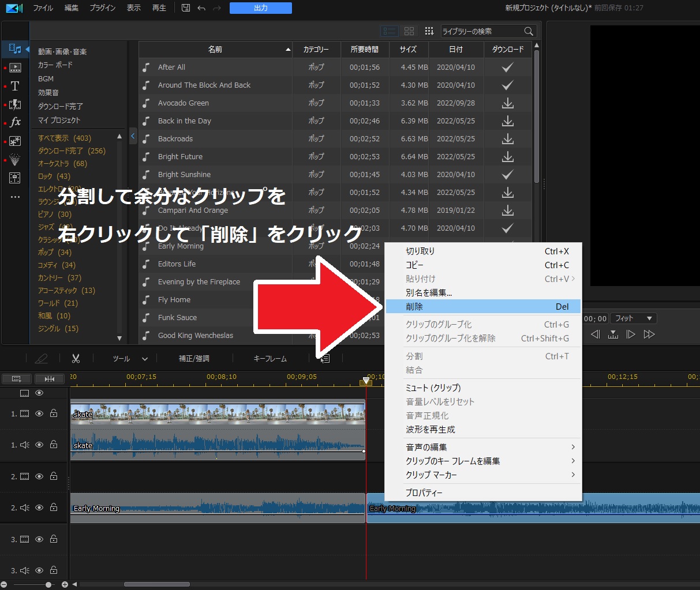The height and width of the screenshot is (590, 700).
Task: Switch library to list view
Action: tap(390, 31)
